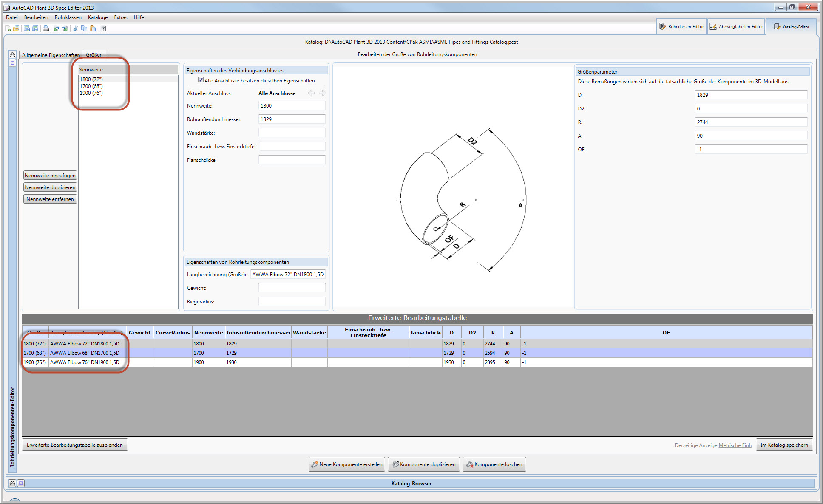Click the Nennweite hinzufügen button

point(50,176)
